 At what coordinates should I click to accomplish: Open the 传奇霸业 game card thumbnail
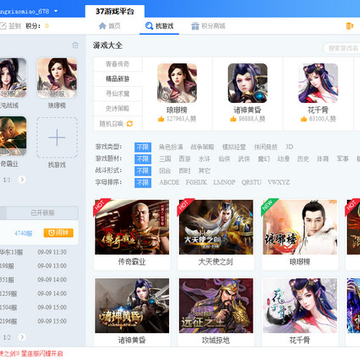click(x=132, y=227)
